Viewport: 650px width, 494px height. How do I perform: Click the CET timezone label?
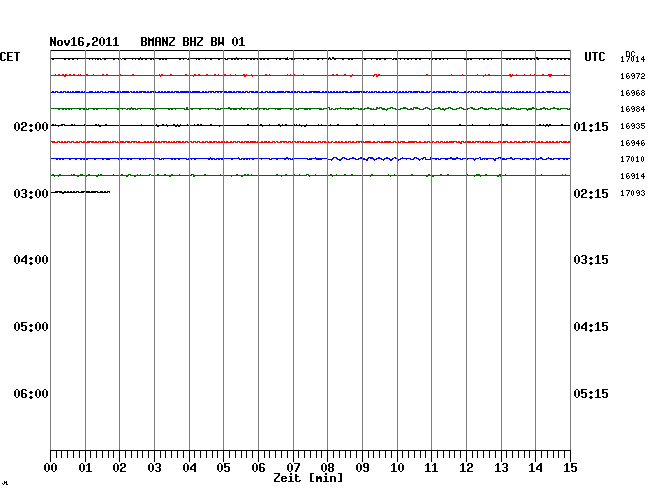point(10,57)
